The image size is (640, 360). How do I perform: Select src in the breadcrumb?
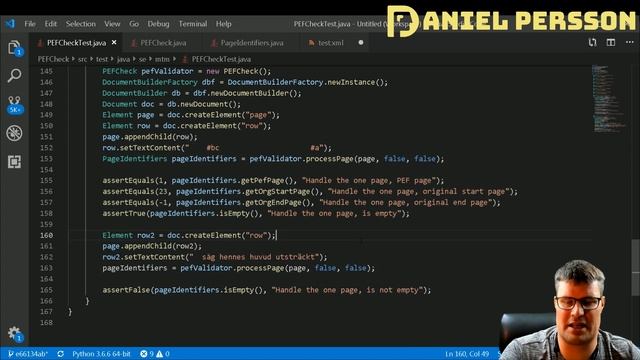tap(82, 59)
